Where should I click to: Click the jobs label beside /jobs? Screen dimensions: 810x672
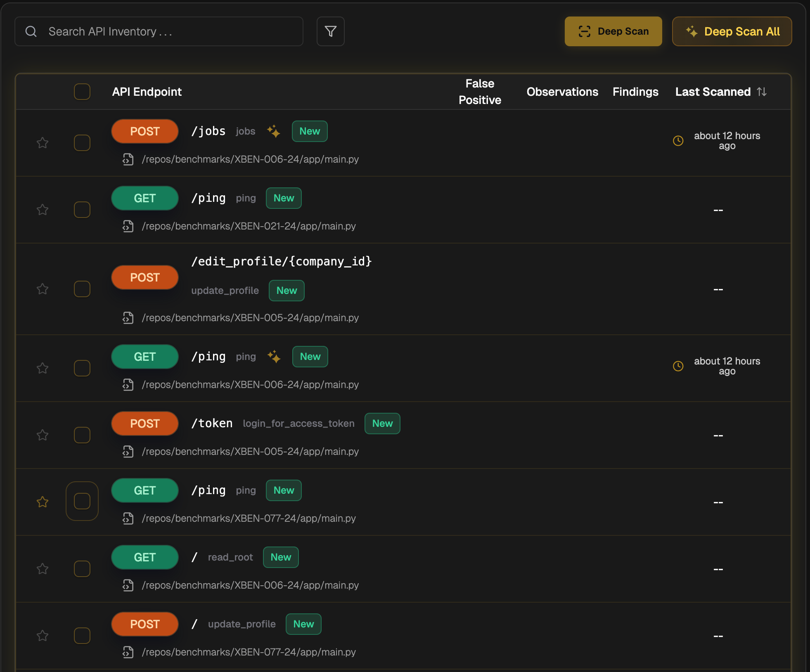pyautogui.click(x=246, y=131)
